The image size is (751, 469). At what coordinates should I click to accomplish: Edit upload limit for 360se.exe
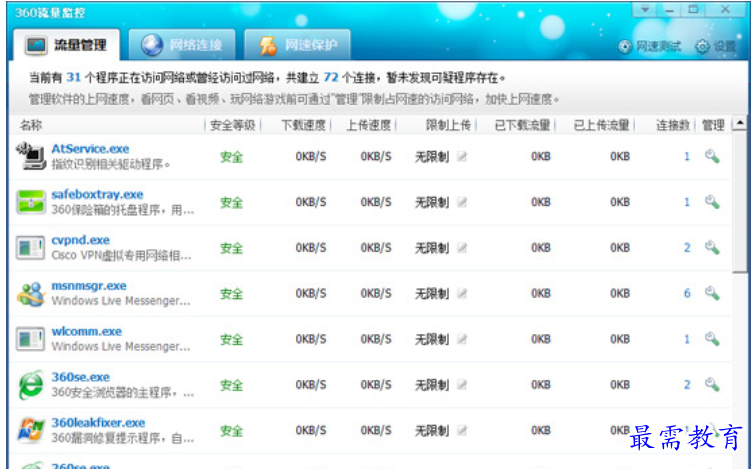coord(462,385)
